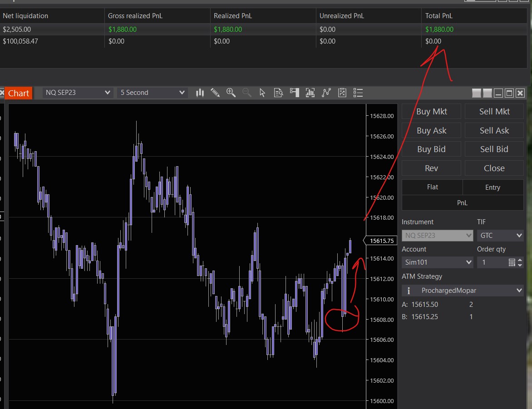The height and width of the screenshot is (409, 532).
Task: Click the Rev reverse position button
Action: pos(431,168)
